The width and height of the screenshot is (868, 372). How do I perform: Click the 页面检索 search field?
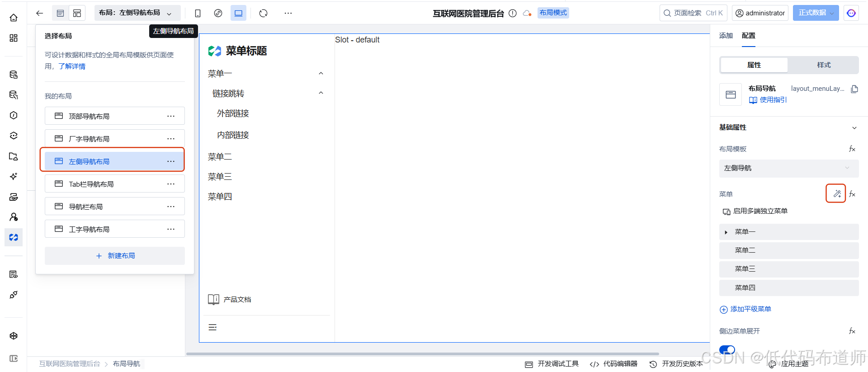[693, 13]
